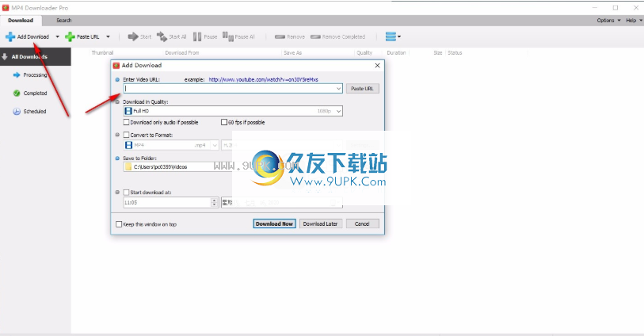Image resolution: width=644 pixels, height=336 pixels.
Task: Tick Keep this window on top
Action: (119, 224)
